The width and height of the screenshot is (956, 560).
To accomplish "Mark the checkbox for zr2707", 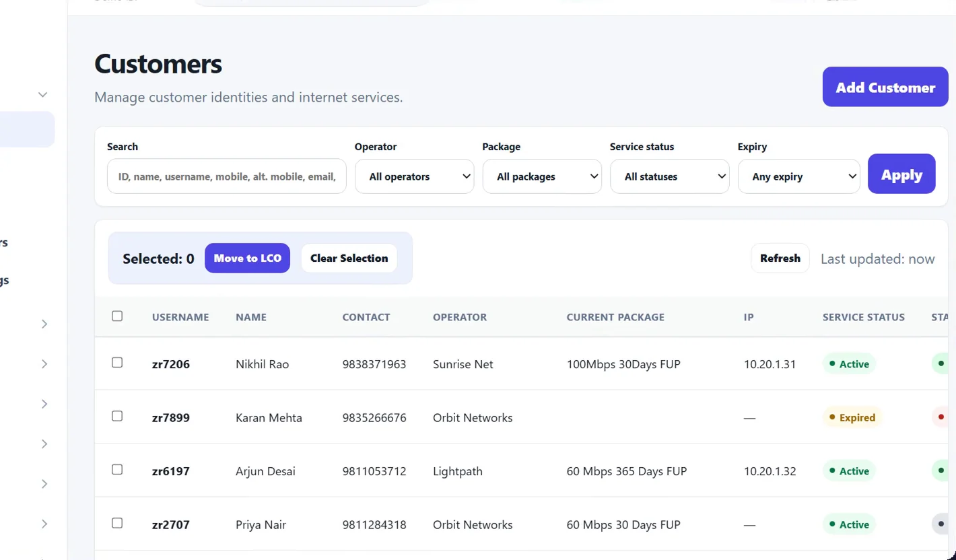I will click(x=117, y=523).
